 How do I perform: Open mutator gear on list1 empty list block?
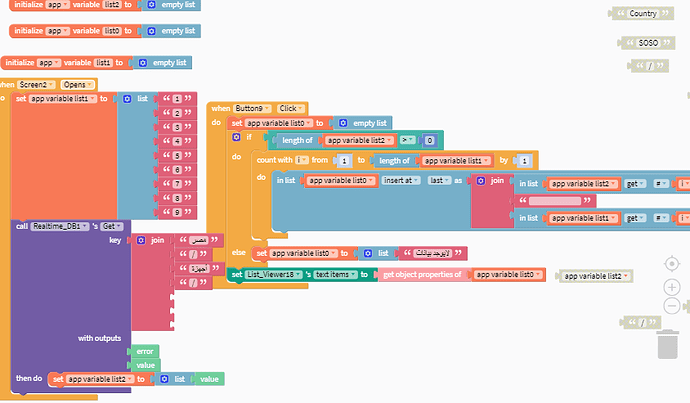click(143, 63)
